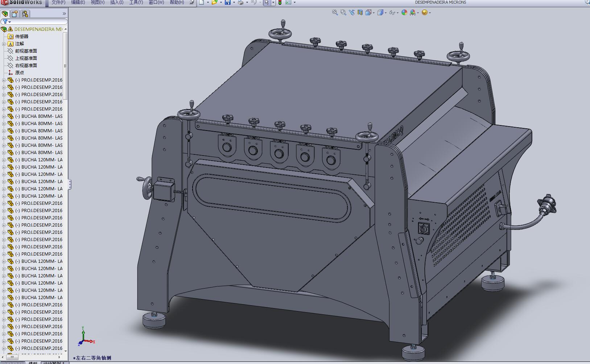Click the tree scroll down arrow
The width and height of the screenshot is (590, 364).
pos(65,351)
